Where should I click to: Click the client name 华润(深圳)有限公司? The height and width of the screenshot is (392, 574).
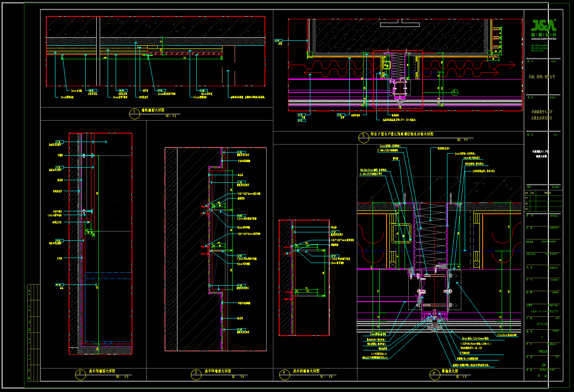[542, 77]
